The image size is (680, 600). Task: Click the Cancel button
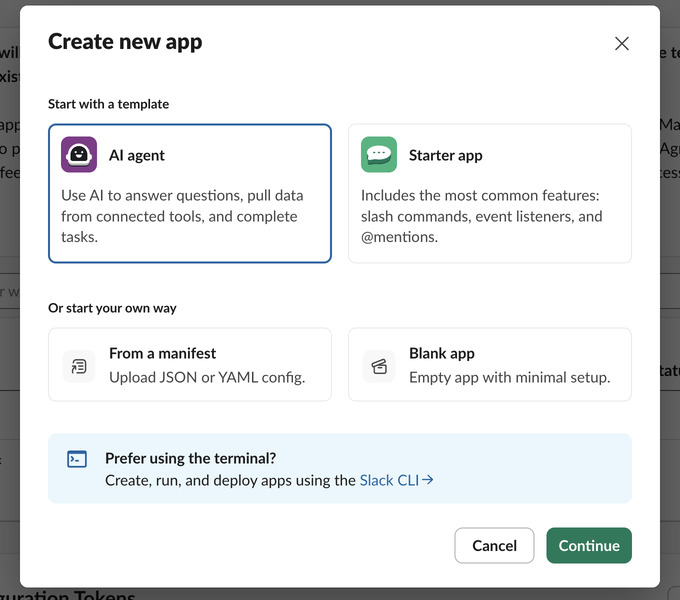coord(494,545)
